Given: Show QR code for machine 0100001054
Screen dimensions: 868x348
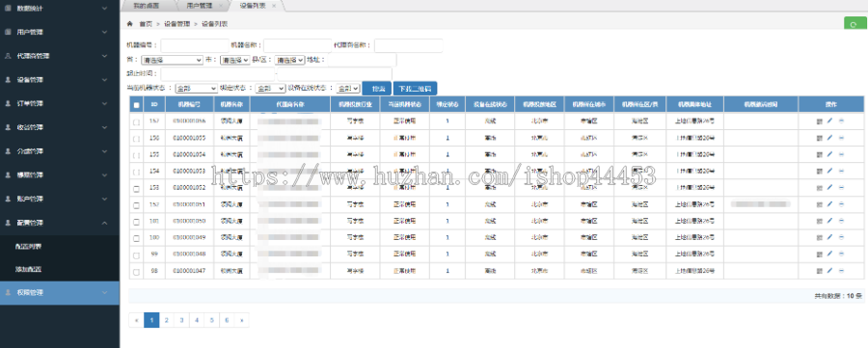Looking at the screenshot, I should point(819,154).
